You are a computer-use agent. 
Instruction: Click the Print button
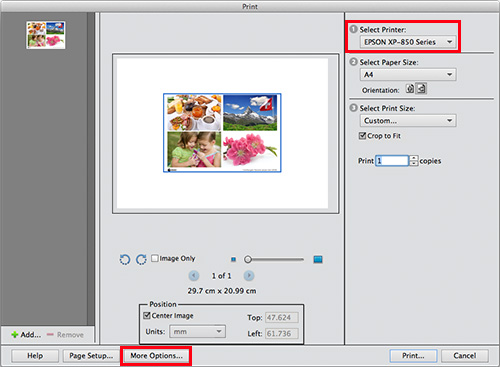(x=413, y=356)
